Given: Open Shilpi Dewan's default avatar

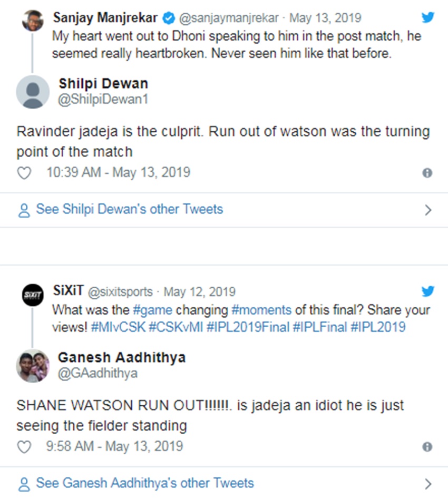Looking at the screenshot, I should (33, 91).
